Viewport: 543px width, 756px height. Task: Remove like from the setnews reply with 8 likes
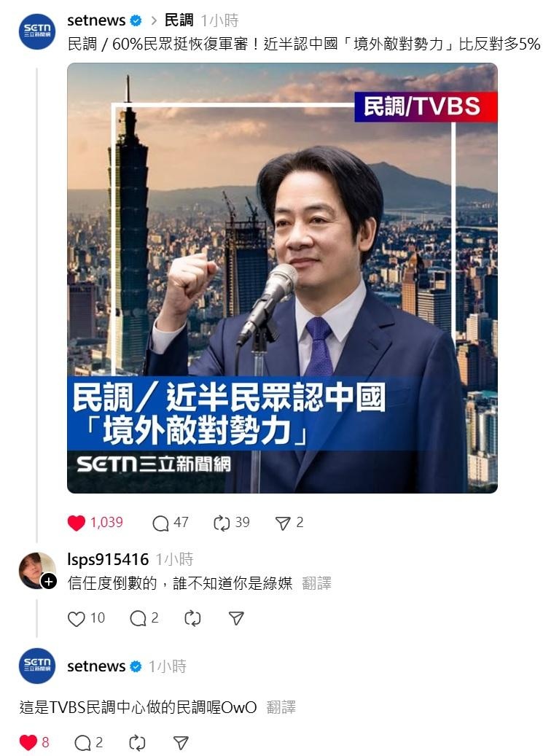28,742
